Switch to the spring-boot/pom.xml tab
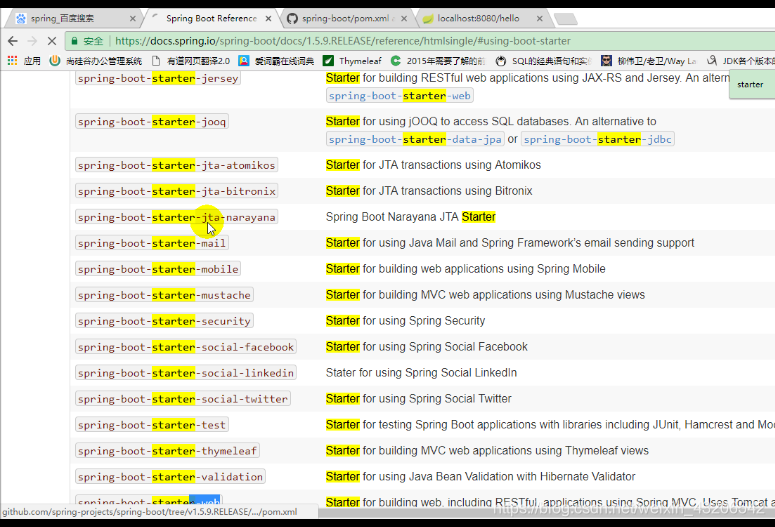Screen dimensions: 775x527 (x=346, y=19)
